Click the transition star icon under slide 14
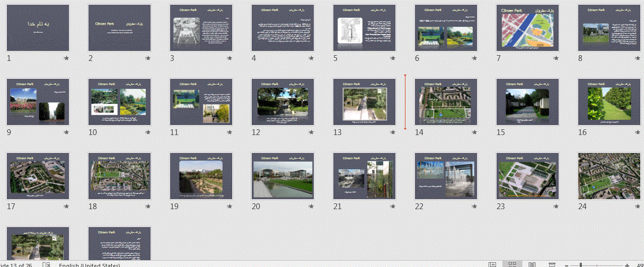This screenshot has height=267, width=644. (x=474, y=132)
